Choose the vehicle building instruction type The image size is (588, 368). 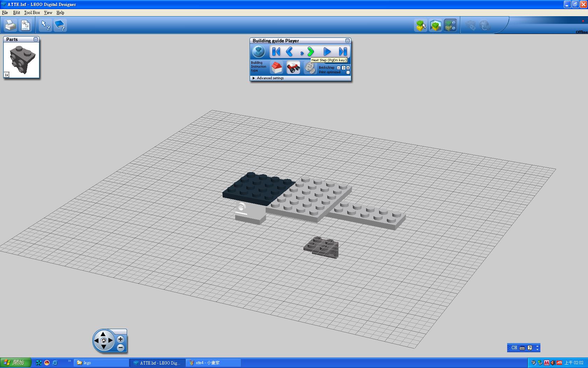pos(293,67)
